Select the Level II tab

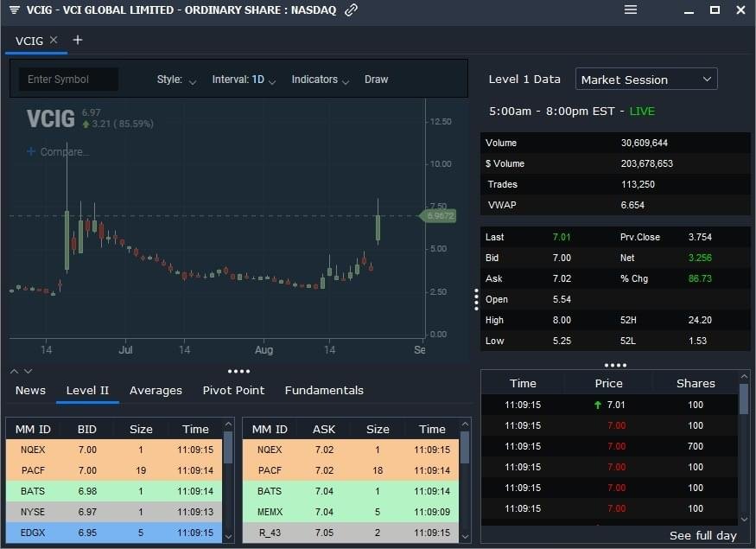coord(87,390)
